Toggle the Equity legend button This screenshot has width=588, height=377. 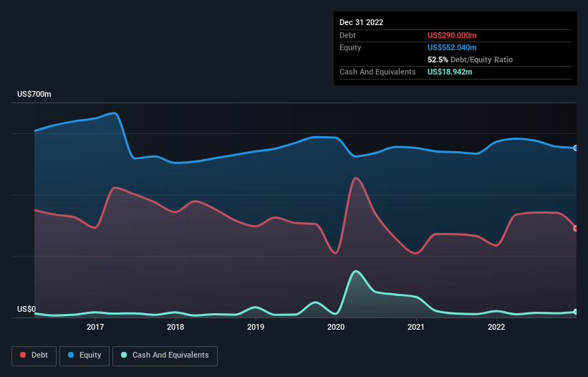click(85, 355)
